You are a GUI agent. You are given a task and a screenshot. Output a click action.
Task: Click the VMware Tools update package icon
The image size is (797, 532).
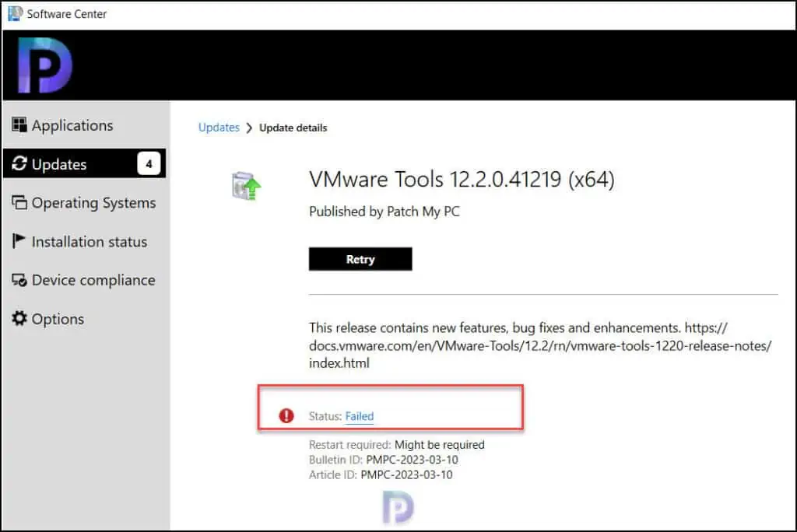click(x=246, y=185)
